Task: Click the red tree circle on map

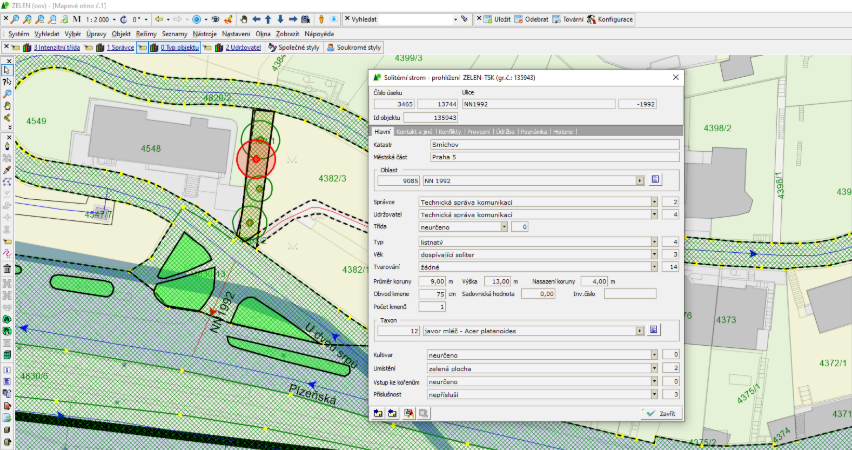Action: 256,158
